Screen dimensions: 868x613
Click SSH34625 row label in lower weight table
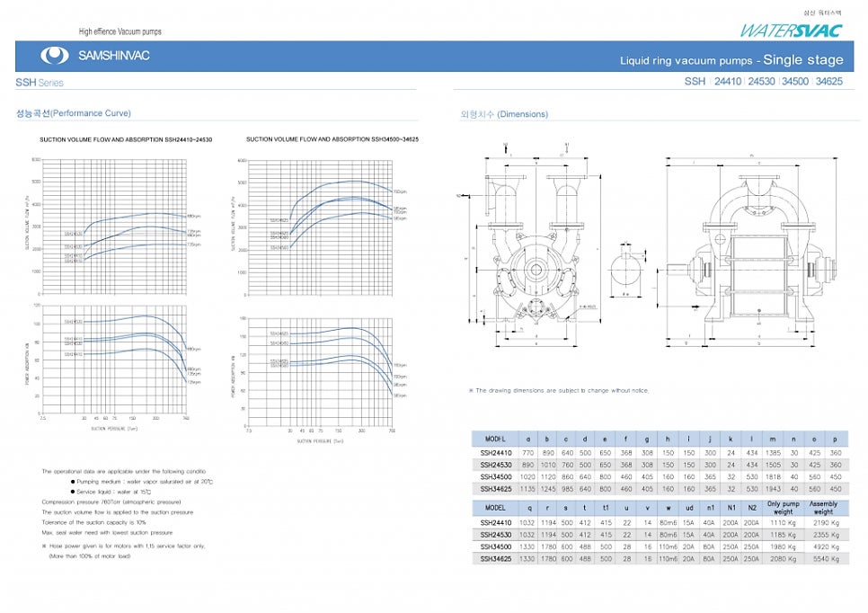point(496,559)
